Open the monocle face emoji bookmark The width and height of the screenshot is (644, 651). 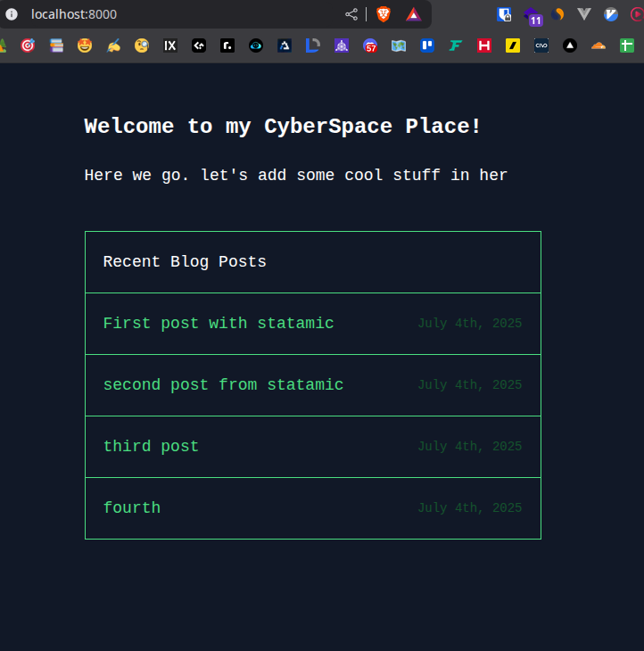[142, 45]
